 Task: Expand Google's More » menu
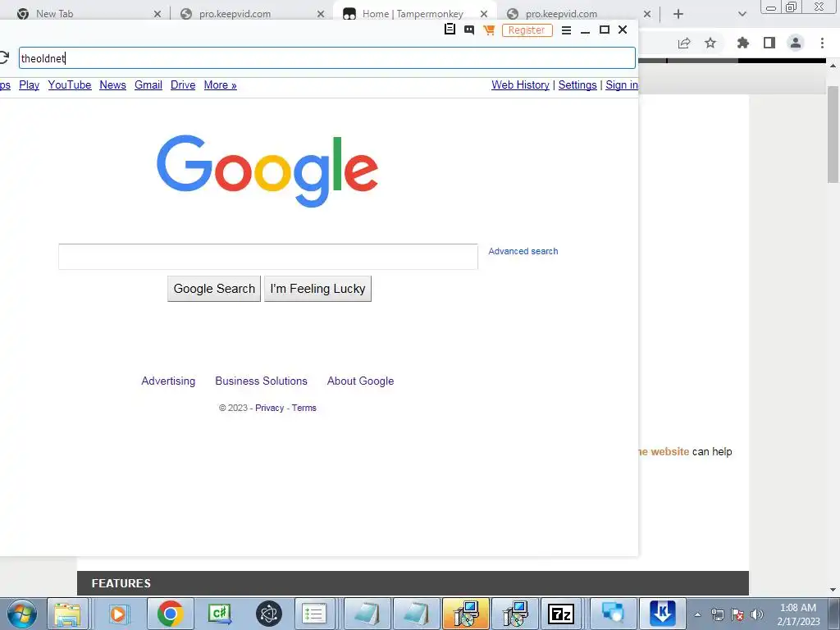(x=220, y=85)
